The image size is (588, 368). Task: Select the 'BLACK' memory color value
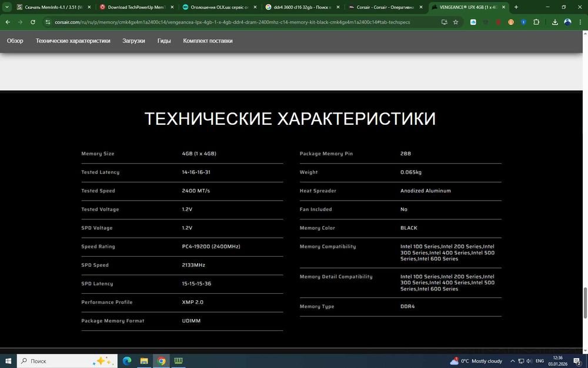(409, 228)
